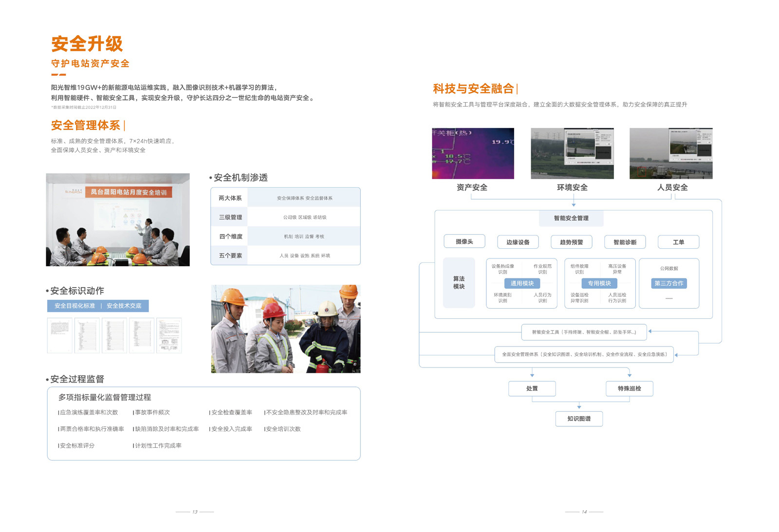
Task: Click the 安全标识动作 heading
Action: pyautogui.click(x=77, y=291)
